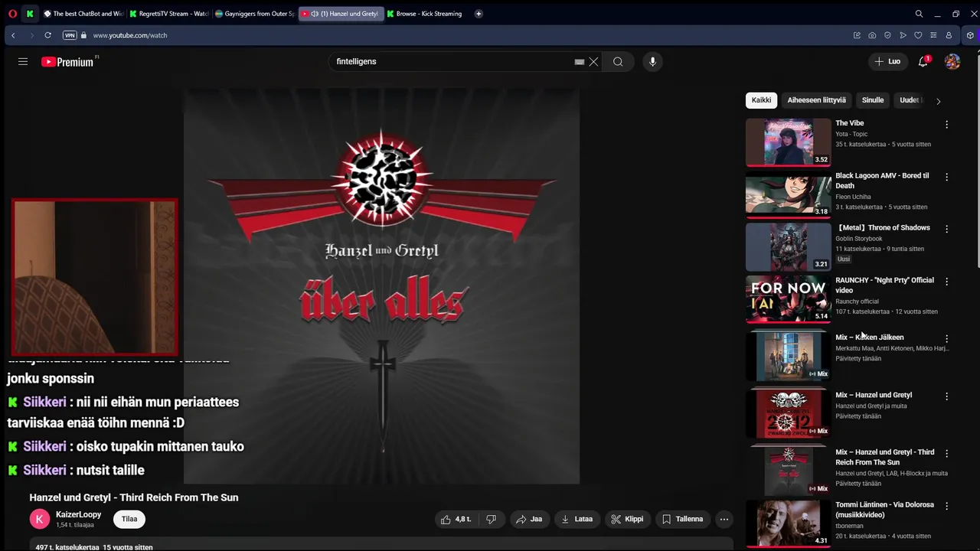Switch to 'The best ChatBot and Wid' tab
The width and height of the screenshot is (980, 551).
[83, 14]
